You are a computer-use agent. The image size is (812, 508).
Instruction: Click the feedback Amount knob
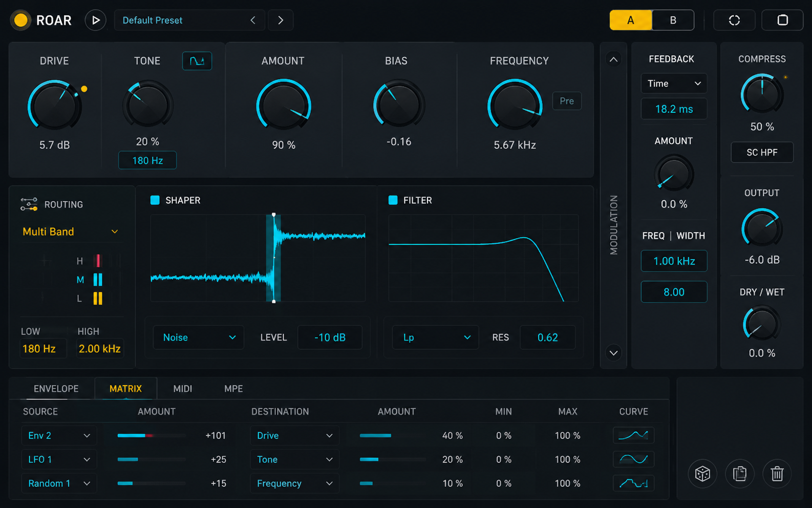(x=674, y=174)
